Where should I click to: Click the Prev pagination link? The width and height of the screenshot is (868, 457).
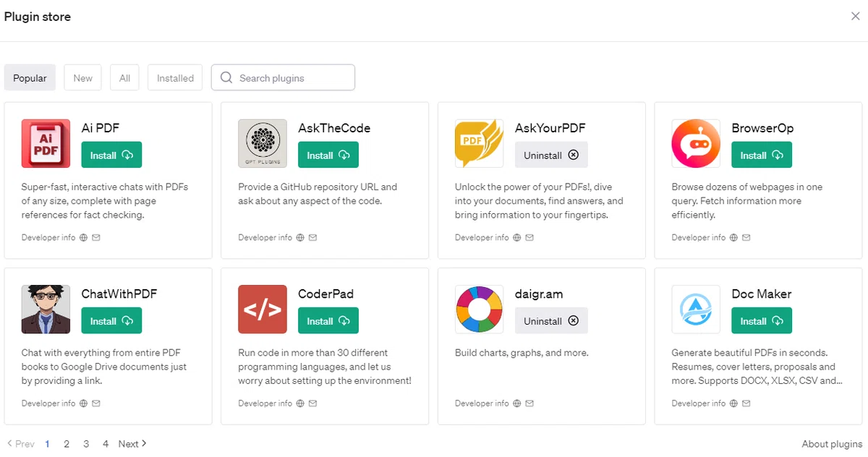coord(20,443)
